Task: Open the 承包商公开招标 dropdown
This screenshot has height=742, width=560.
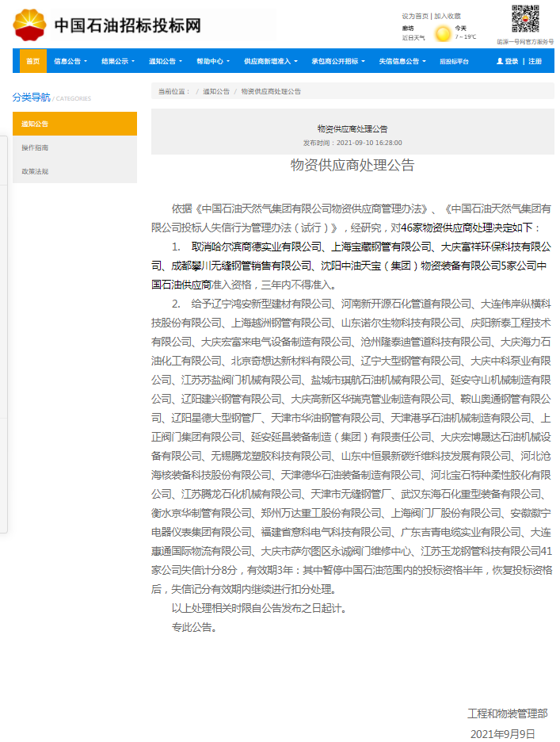Action: coord(338,61)
